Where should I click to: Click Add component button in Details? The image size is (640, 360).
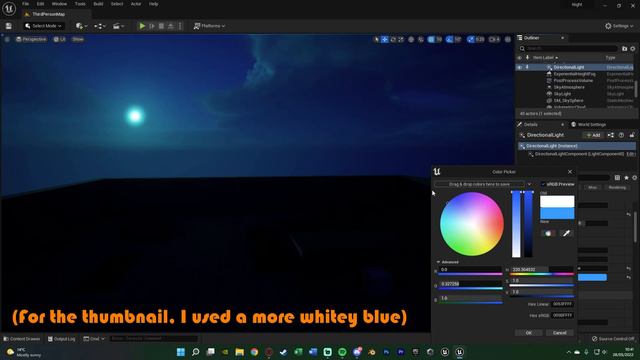click(593, 135)
